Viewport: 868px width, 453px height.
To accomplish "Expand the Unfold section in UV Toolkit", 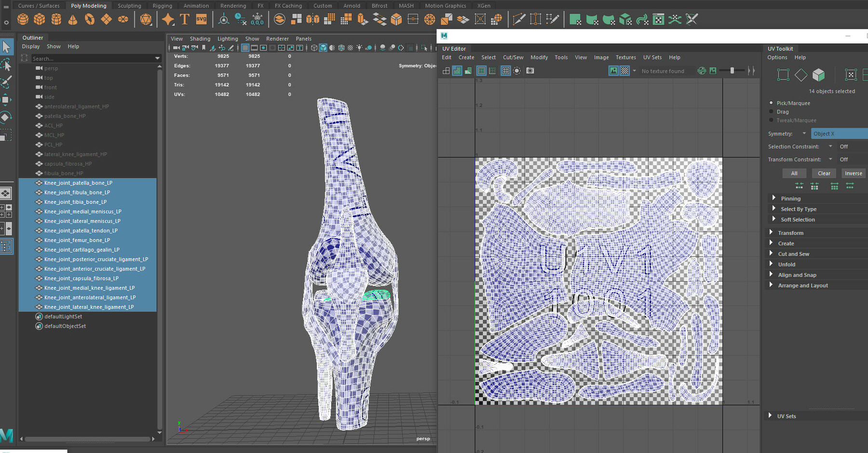I will (787, 264).
